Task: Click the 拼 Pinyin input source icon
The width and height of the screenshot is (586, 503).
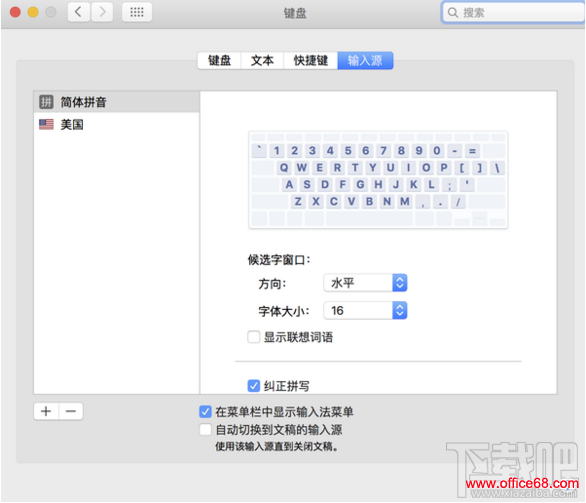Action: 46,102
